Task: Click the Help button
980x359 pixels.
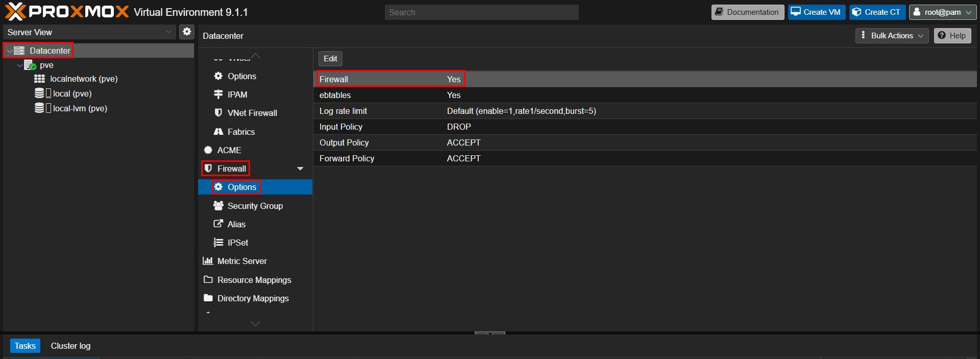Action: tap(952, 36)
